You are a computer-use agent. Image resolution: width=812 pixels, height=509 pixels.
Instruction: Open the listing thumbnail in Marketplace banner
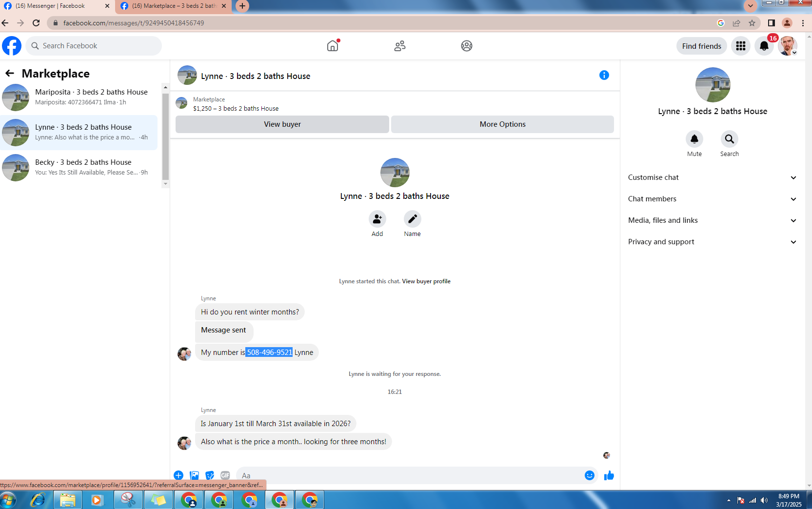coord(181,103)
